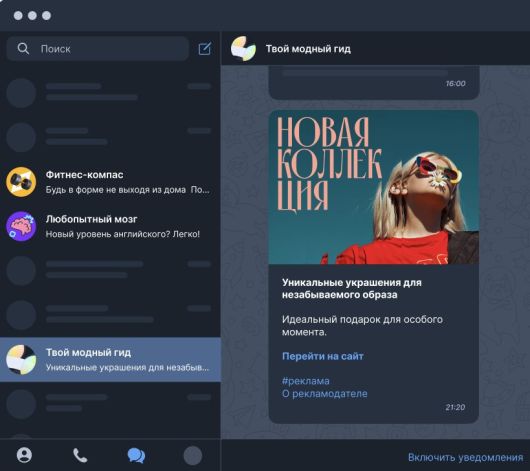Open the chats speech-bubble icon
This screenshot has width=530, height=471.
click(x=136, y=455)
